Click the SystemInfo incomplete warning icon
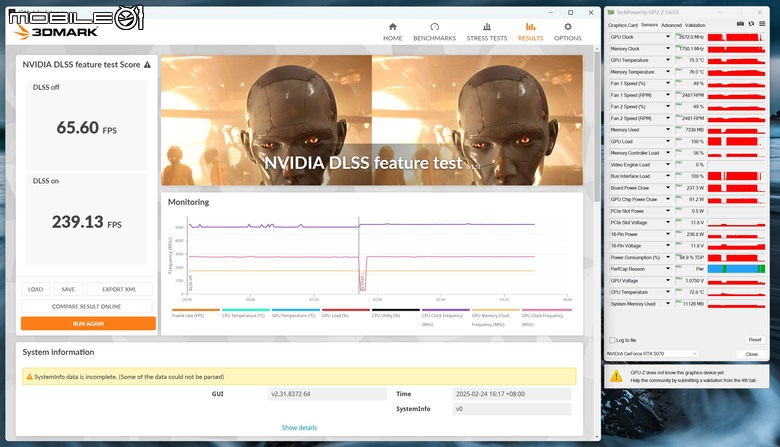The height and width of the screenshot is (447, 780). (x=29, y=377)
